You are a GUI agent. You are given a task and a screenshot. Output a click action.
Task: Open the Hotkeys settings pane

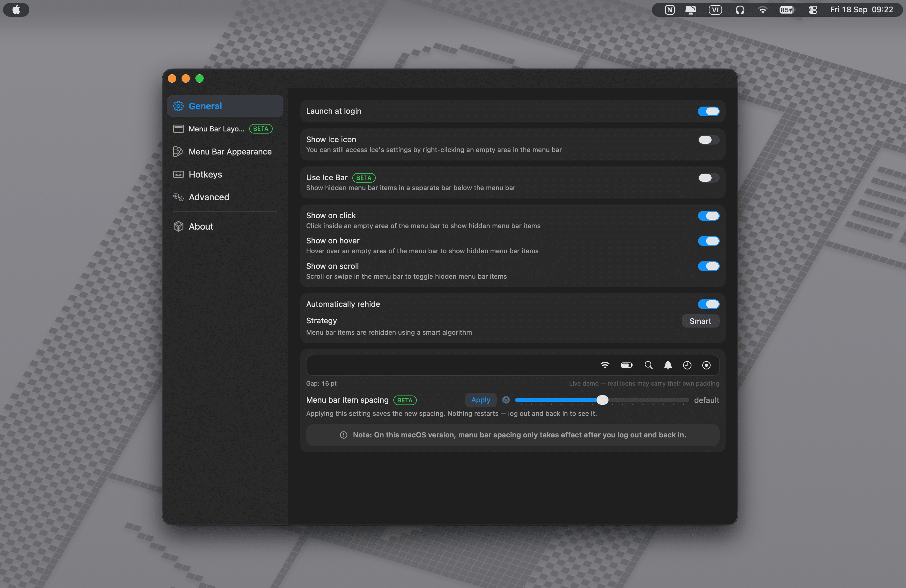click(225, 174)
